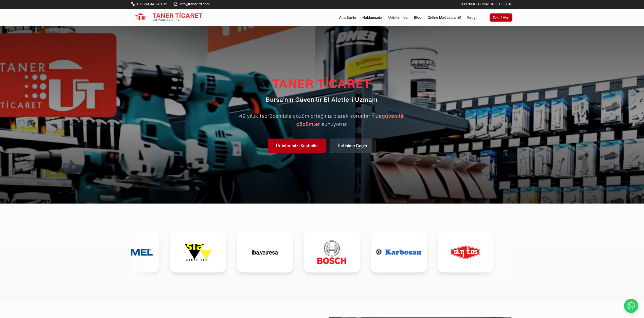Click the external link icon beside Online Mağazalar
The width and height of the screenshot is (644, 318).
click(x=460, y=18)
